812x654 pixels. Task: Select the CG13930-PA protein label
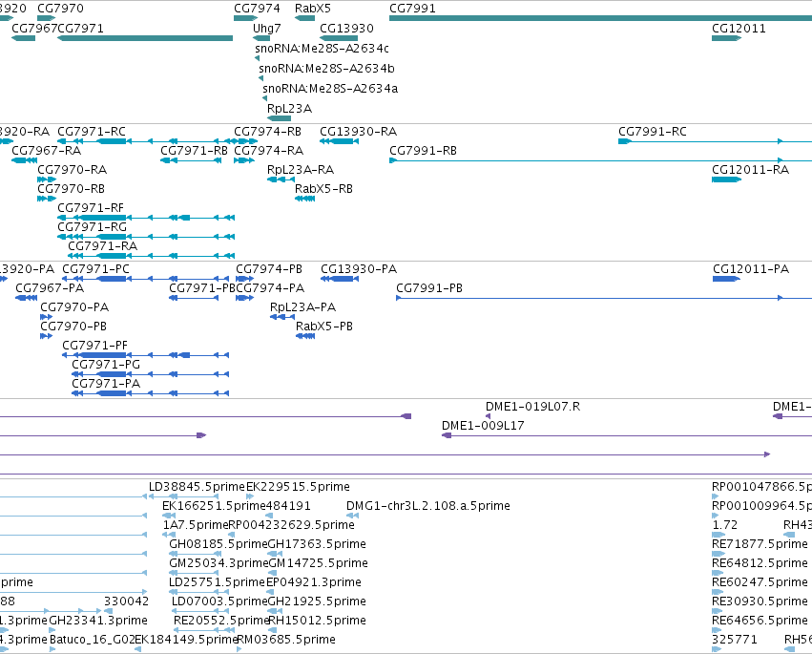(359, 269)
